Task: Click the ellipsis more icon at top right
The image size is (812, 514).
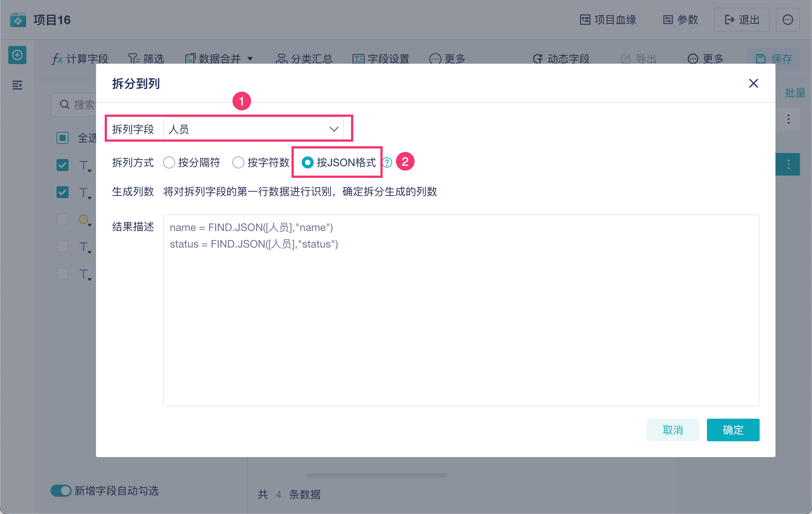Action: pos(788,20)
